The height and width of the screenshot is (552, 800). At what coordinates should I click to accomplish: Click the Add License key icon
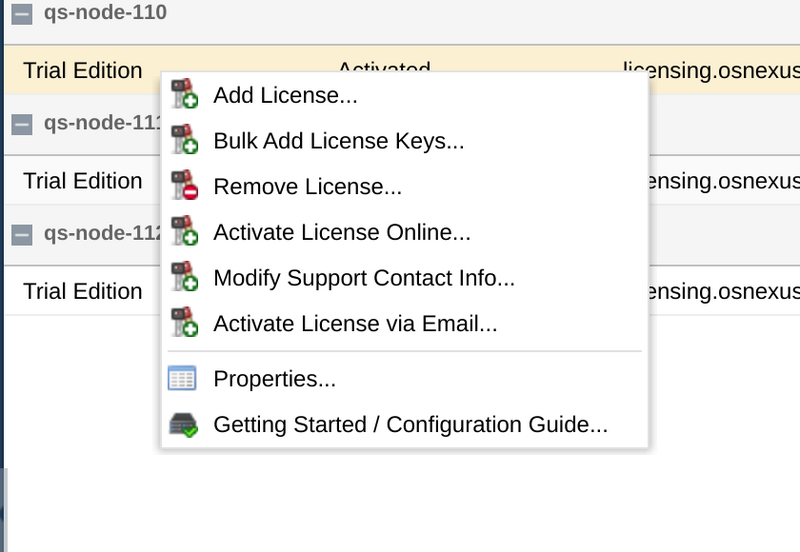[184, 94]
